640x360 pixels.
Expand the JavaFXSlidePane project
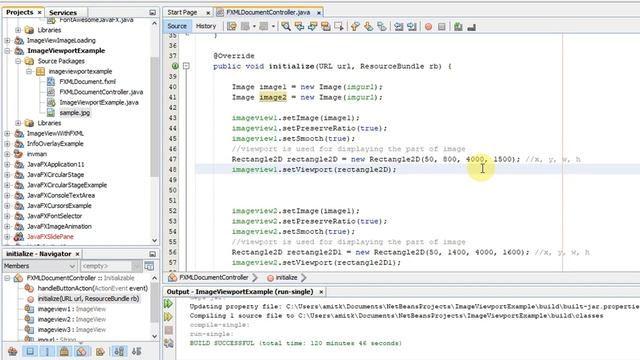[x=7, y=237]
